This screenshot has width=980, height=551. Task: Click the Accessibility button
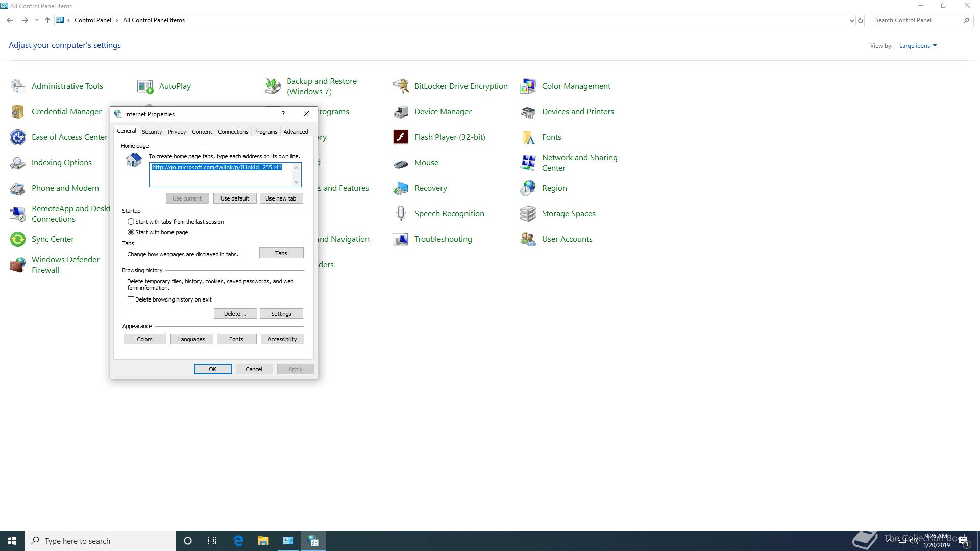point(282,339)
